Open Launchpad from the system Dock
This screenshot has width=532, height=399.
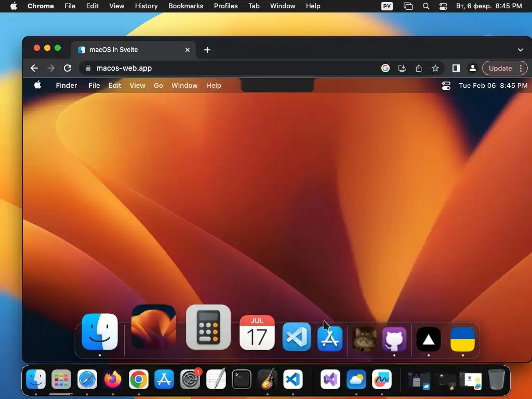click(61, 379)
